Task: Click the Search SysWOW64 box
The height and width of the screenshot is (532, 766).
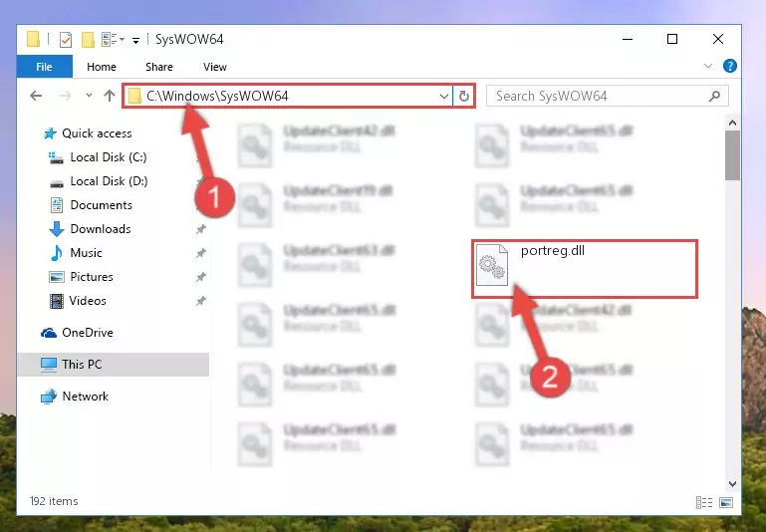Action: [x=608, y=96]
